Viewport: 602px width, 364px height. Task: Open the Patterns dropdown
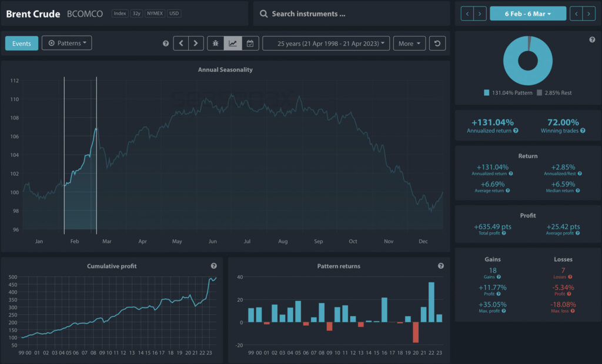click(66, 43)
